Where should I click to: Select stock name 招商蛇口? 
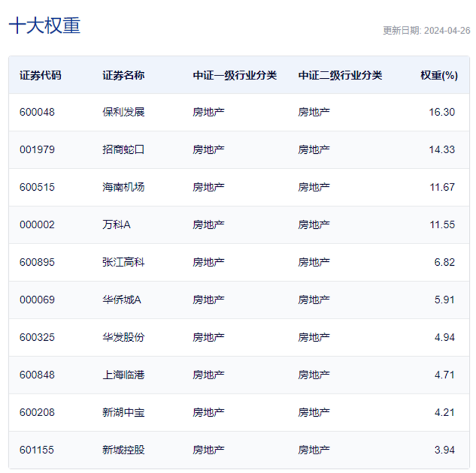[123, 149]
